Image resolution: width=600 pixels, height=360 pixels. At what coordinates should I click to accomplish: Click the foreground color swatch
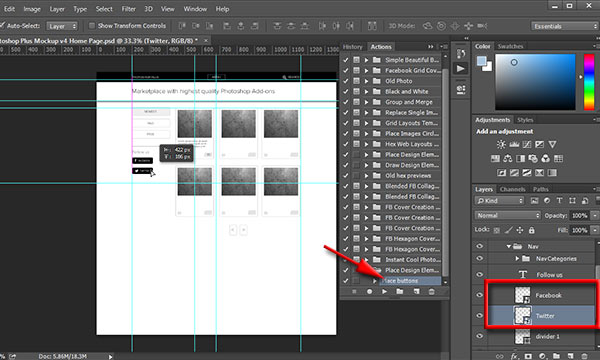click(482, 61)
